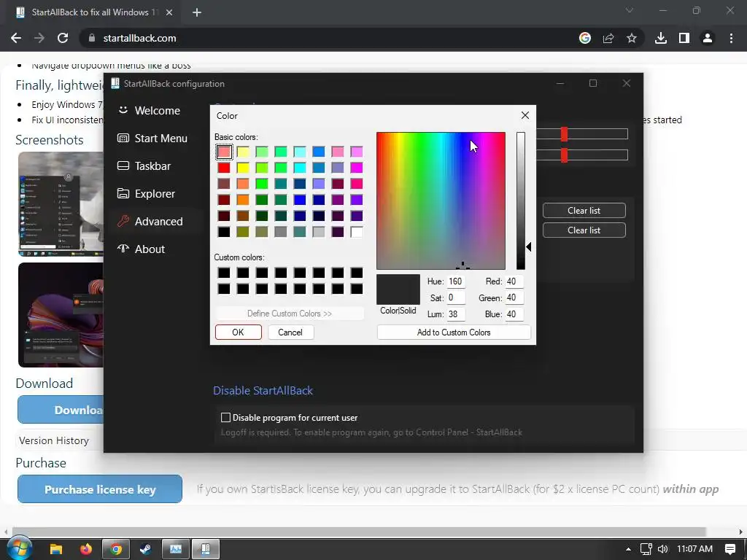Click the second red slider handle in the configuration window
This screenshot has width=747, height=560.
tap(564, 155)
